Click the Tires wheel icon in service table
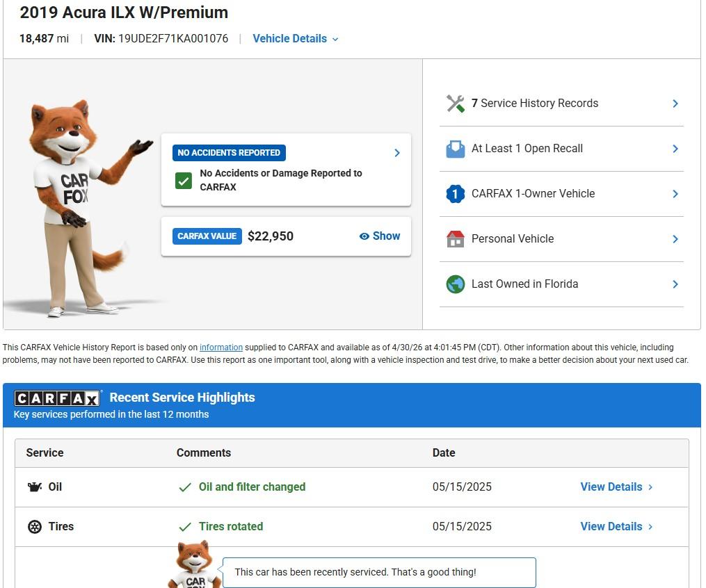Screen dimensions: 706x588 [x=35, y=526]
